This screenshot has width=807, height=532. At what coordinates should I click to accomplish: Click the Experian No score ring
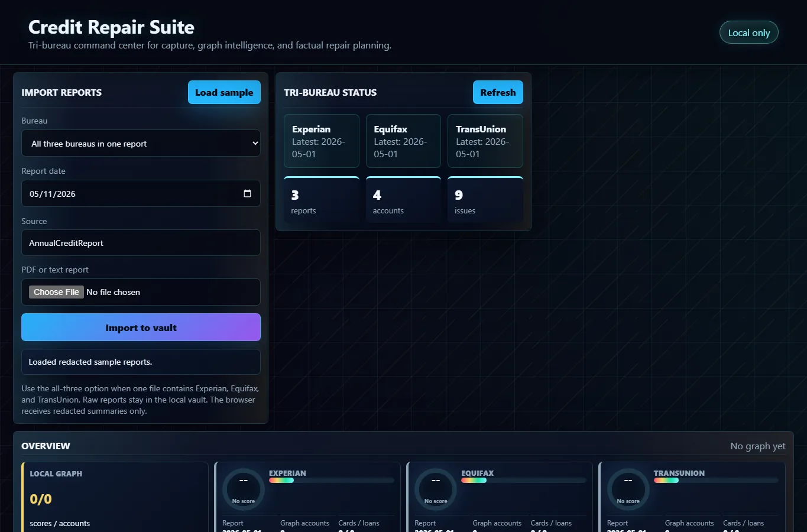244,489
